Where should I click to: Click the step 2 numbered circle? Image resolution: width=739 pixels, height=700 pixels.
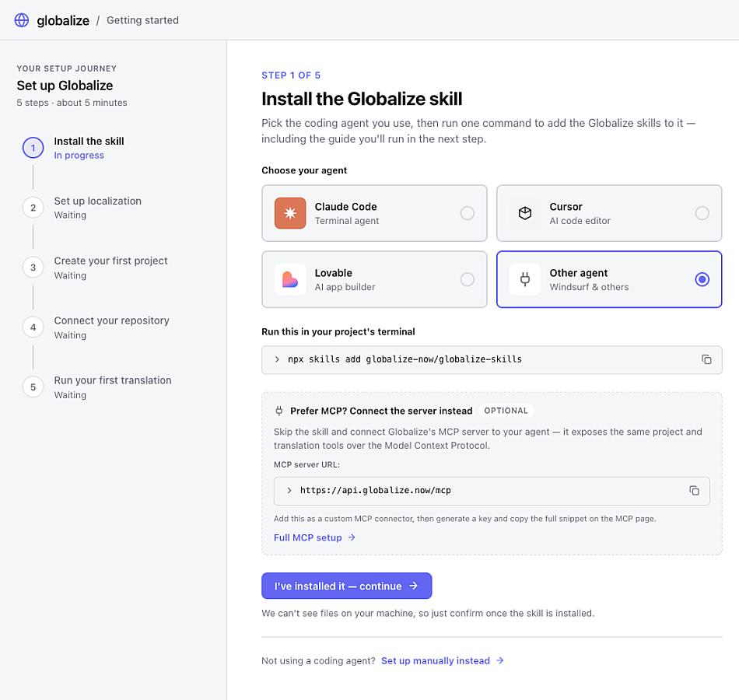(33, 208)
